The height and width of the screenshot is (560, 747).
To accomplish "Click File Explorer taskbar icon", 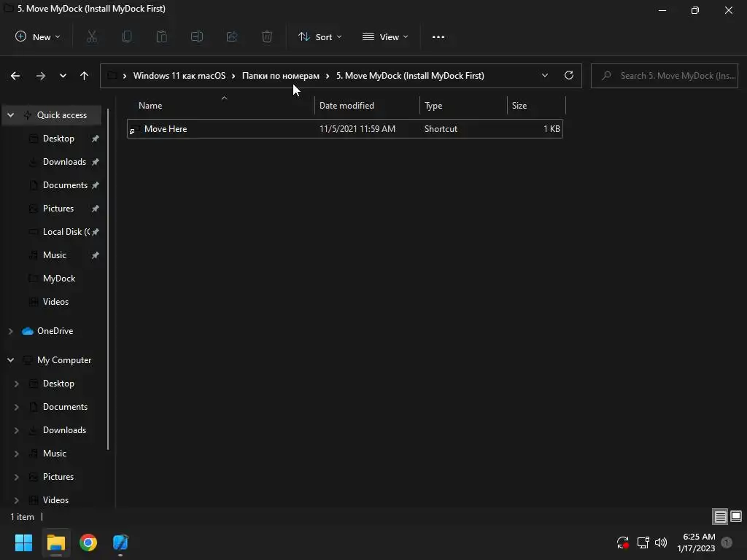I will pos(55,542).
